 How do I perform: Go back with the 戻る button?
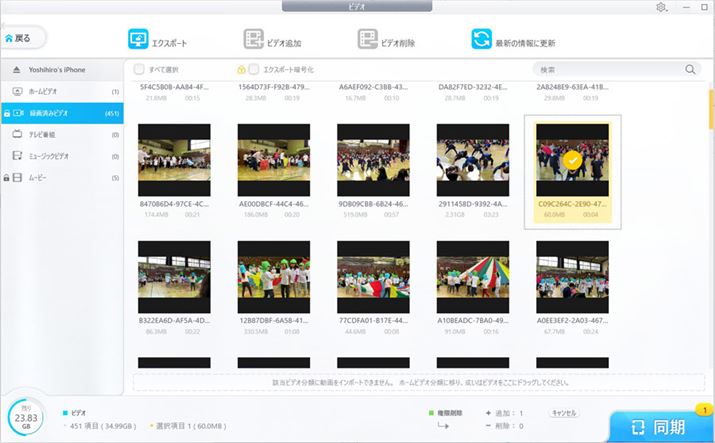pyautogui.click(x=24, y=38)
